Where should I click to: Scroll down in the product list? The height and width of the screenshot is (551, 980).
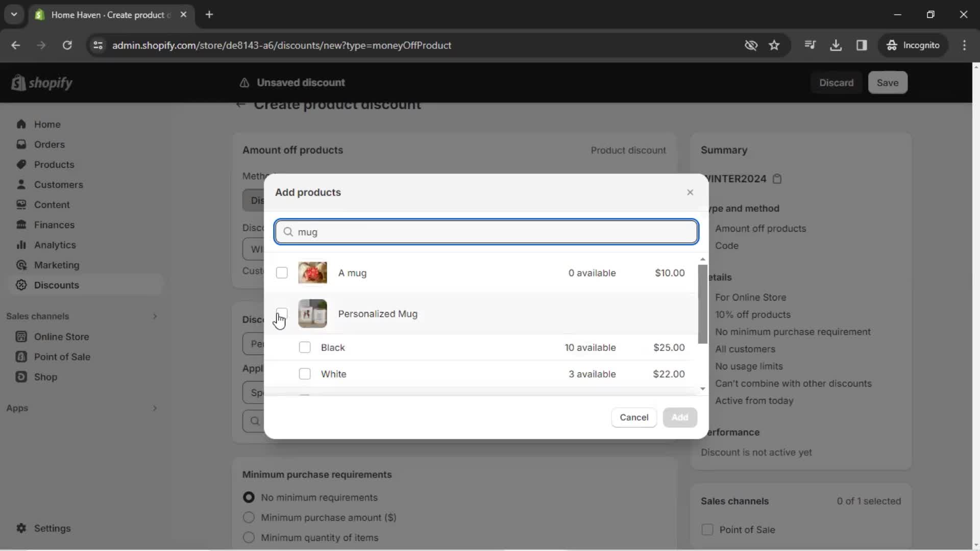702,390
